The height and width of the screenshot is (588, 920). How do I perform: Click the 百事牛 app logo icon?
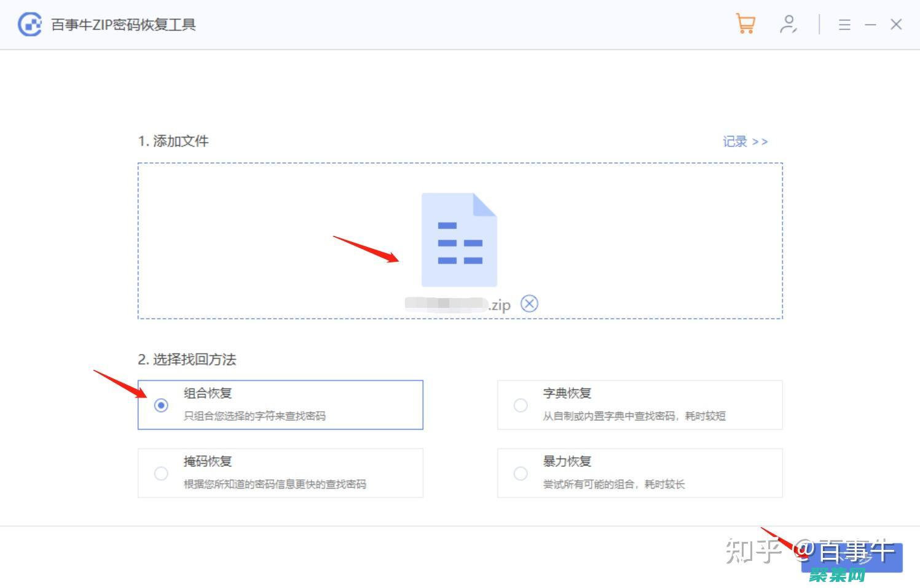point(29,25)
